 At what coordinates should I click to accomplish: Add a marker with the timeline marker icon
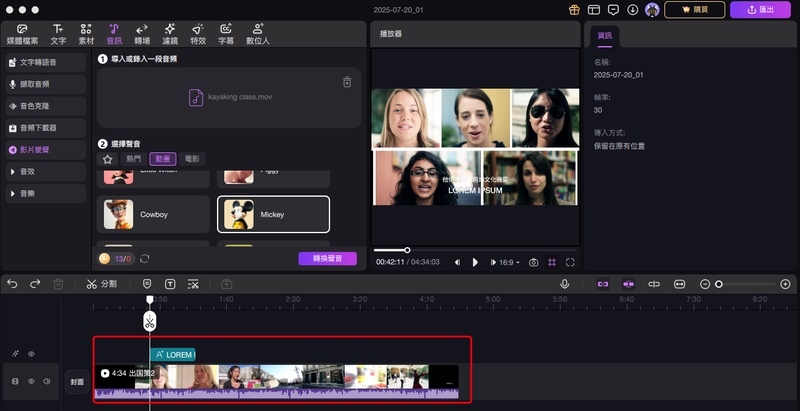pos(147,284)
